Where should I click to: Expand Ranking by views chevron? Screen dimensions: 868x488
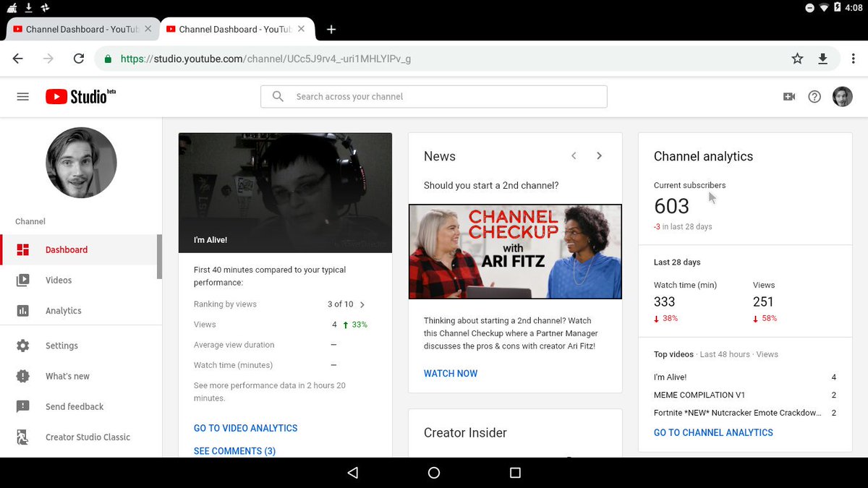tap(362, 304)
